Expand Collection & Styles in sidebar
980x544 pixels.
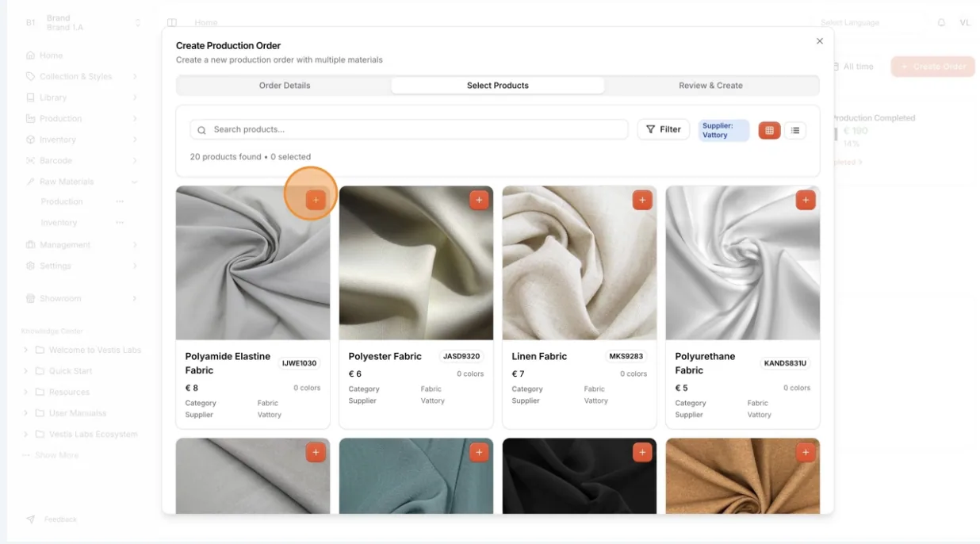(82, 77)
